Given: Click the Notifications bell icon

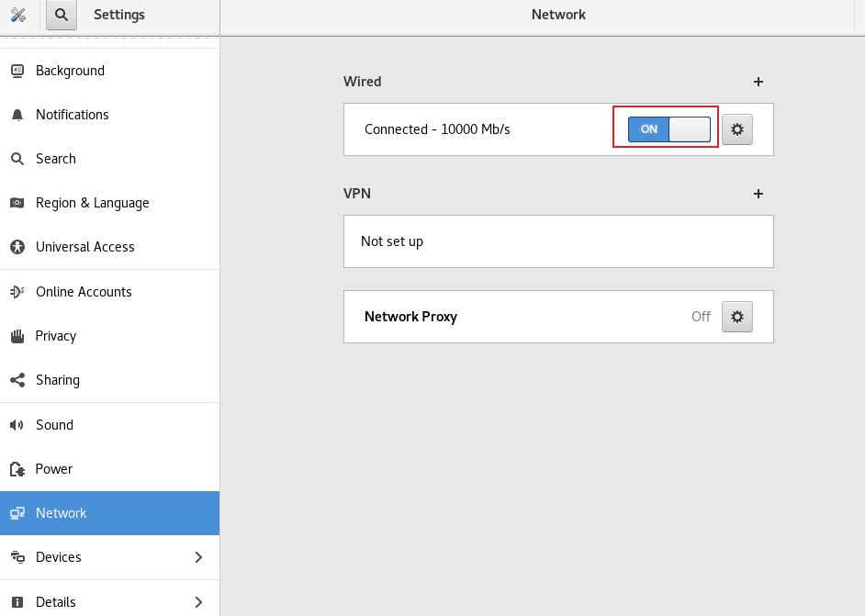Looking at the screenshot, I should 17,115.
